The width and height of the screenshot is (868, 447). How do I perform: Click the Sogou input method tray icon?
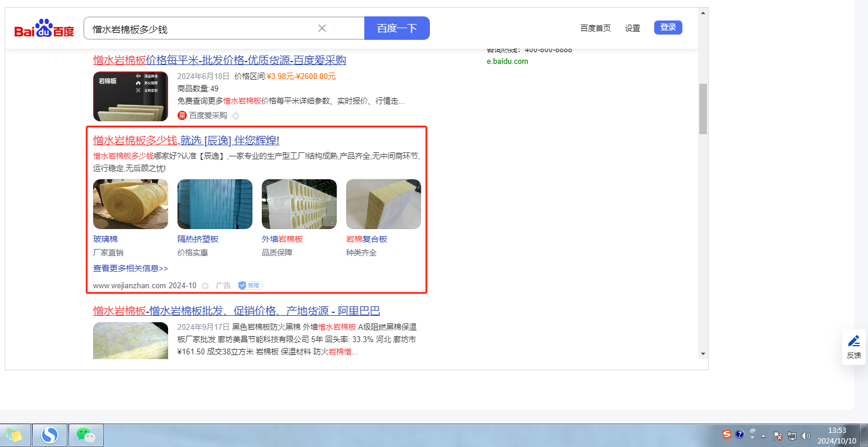click(727, 434)
